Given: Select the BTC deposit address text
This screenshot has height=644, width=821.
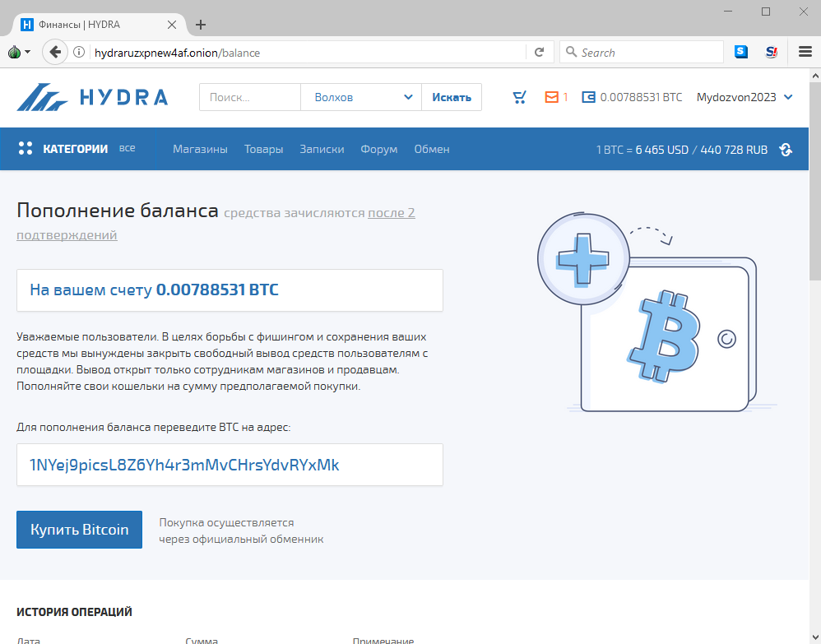Looking at the screenshot, I should tap(184, 465).
